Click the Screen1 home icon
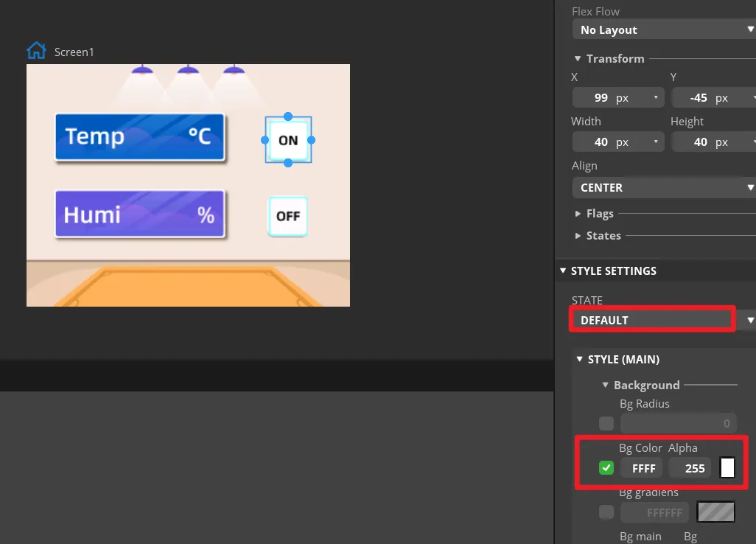 (36, 51)
